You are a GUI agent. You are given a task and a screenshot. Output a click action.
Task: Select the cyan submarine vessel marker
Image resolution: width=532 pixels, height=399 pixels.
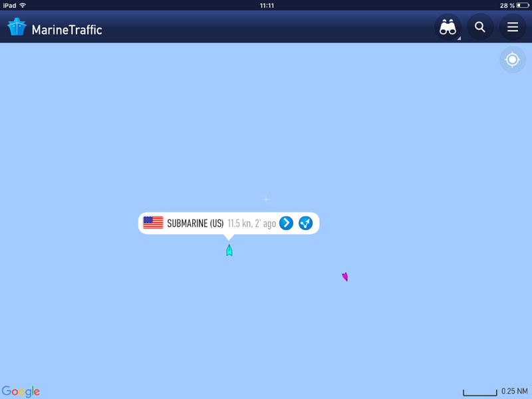pyautogui.click(x=229, y=251)
